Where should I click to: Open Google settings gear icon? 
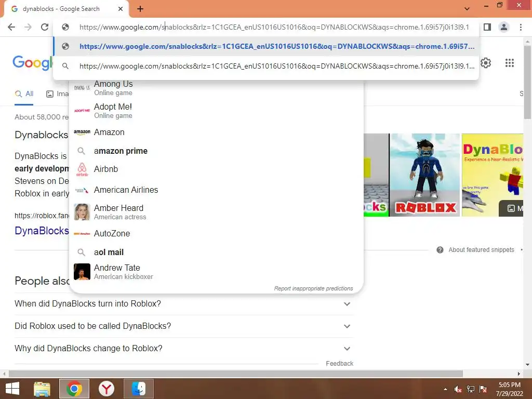coord(486,63)
